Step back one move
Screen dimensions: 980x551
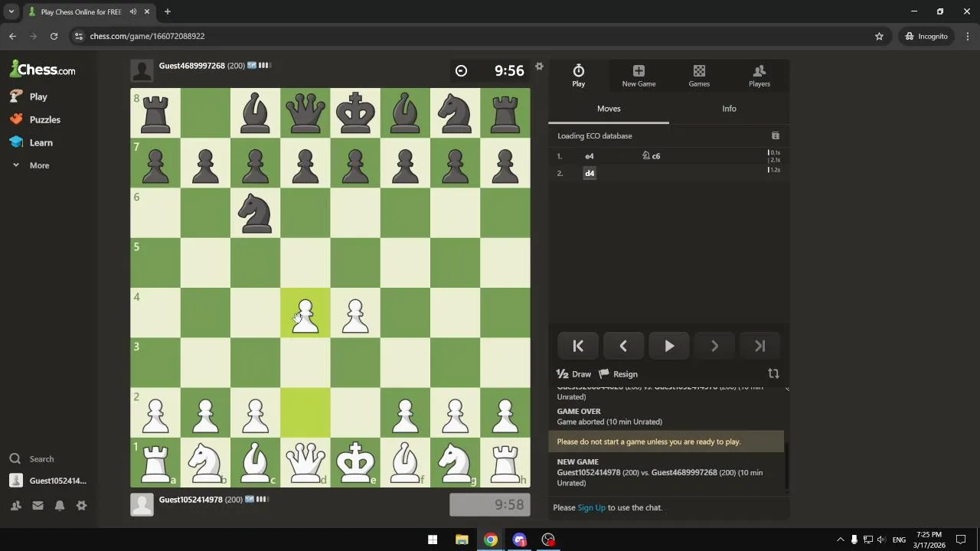click(623, 346)
